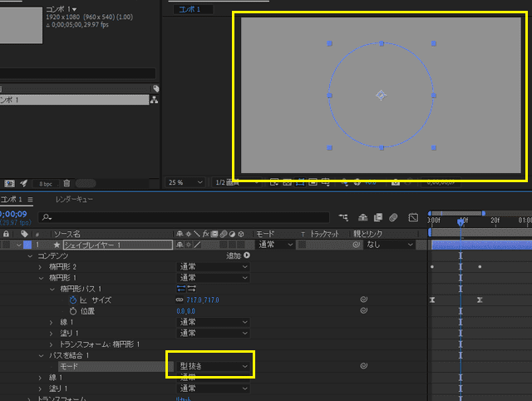Image resolution: width=532 pixels, height=401 pixels.
Task: Open the layer blending mode 通常 dropdown
Action: pyautogui.click(x=275, y=245)
